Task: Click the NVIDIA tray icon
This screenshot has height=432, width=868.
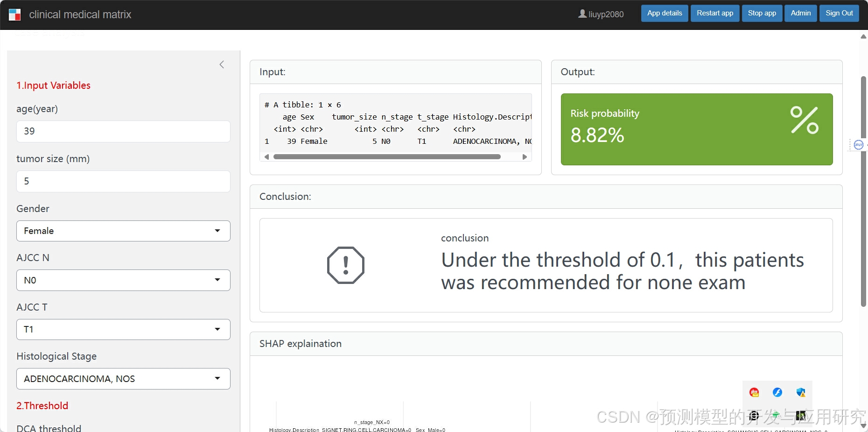Action: [x=801, y=415]
